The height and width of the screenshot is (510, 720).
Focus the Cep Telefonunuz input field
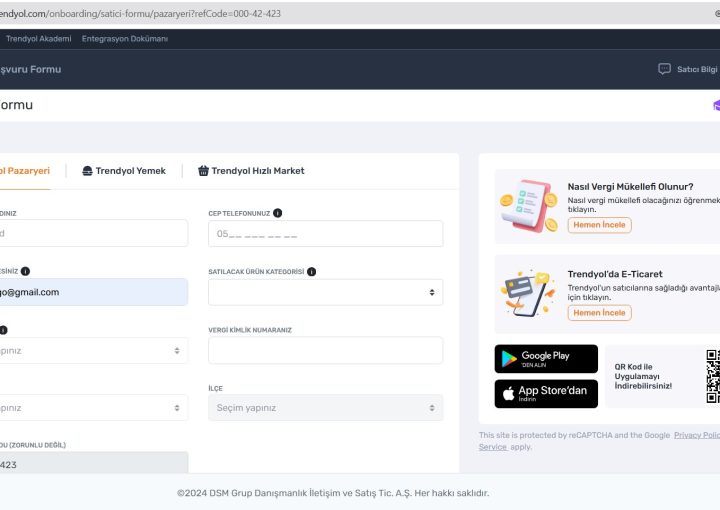(326, 234)
